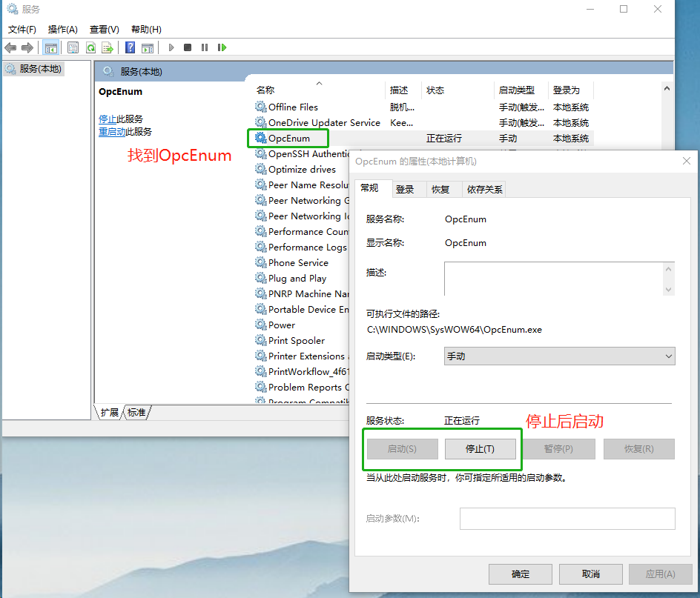Click the Refresh toolbar icon
Screen dimensions: 700x598
click(90, 47)
